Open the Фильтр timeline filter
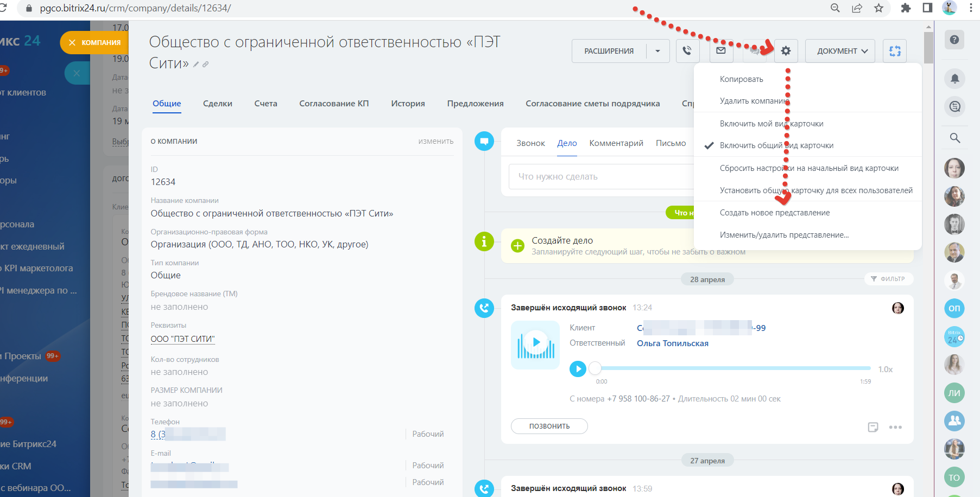Viewport: 980px width, 497px height. pos(888,279)
